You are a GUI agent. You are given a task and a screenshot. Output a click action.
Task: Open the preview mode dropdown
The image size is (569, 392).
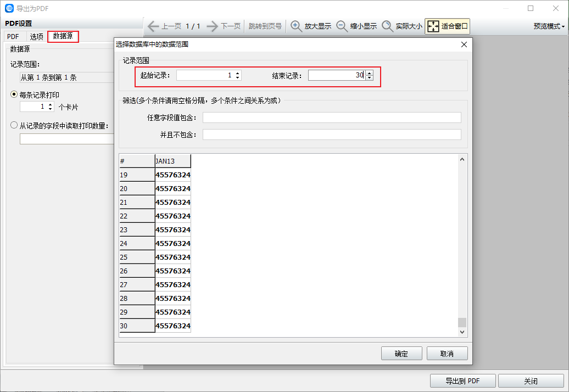(x=549, y=26)
